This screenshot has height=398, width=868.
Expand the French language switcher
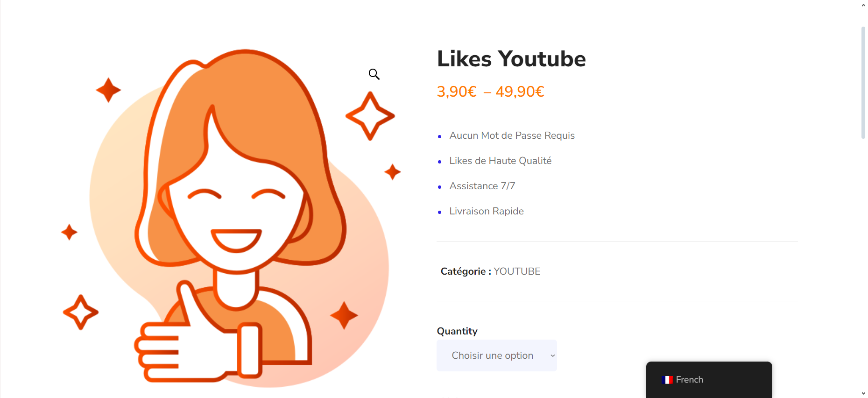coord(709,380)
